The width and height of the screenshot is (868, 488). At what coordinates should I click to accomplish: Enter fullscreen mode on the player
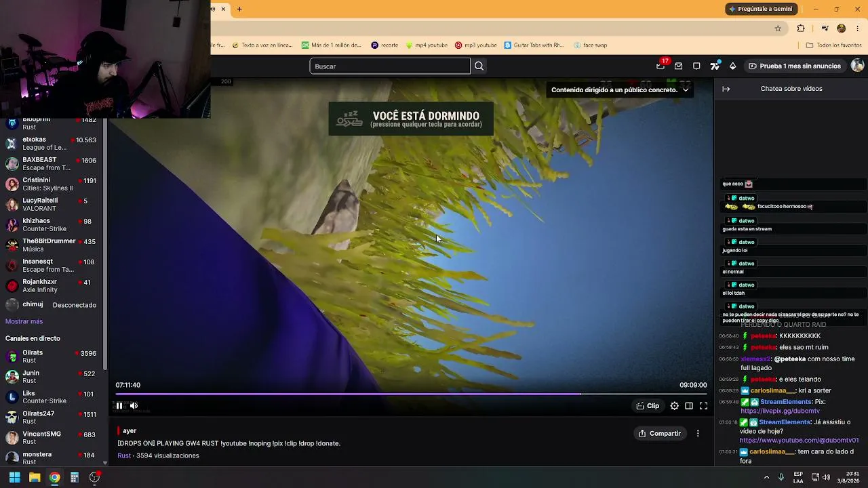click(x=703, y=406)
